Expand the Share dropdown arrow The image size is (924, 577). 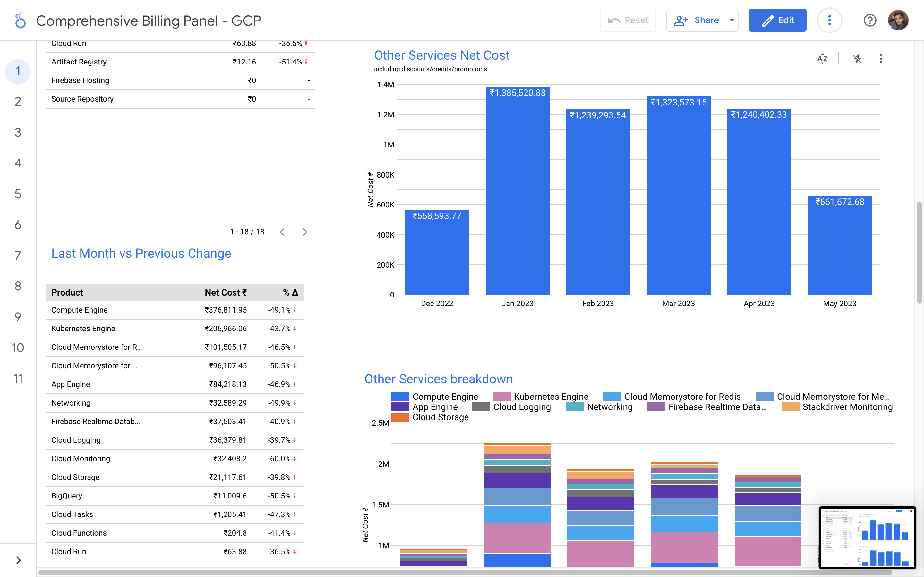point(732,21)
